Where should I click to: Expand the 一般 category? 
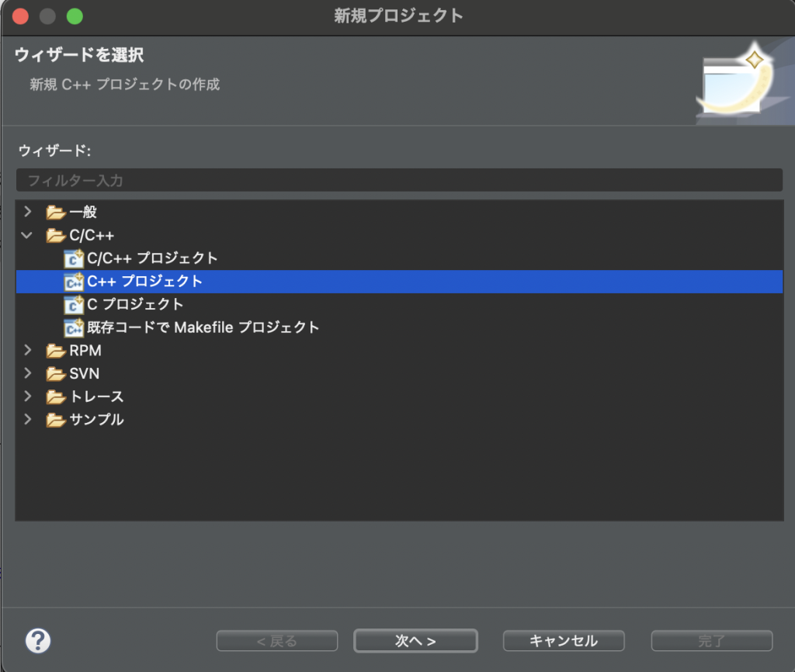(28, 212)
